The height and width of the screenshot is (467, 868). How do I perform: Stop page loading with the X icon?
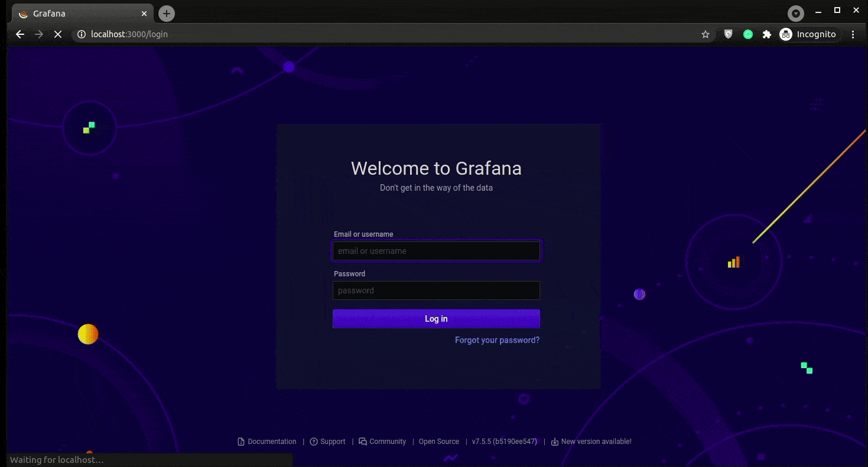click(x=57, y=34)
